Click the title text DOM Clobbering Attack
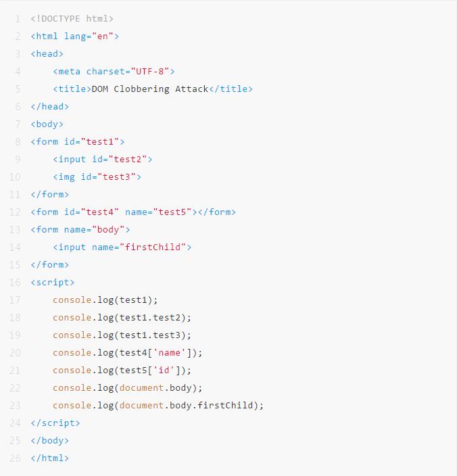 coord(150,89)
